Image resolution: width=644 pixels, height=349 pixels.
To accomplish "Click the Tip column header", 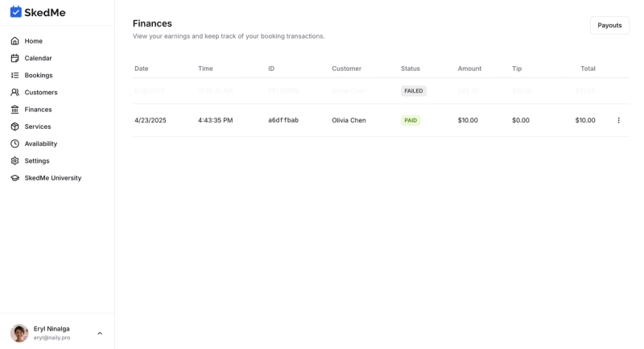I will [x=517, y=69].
